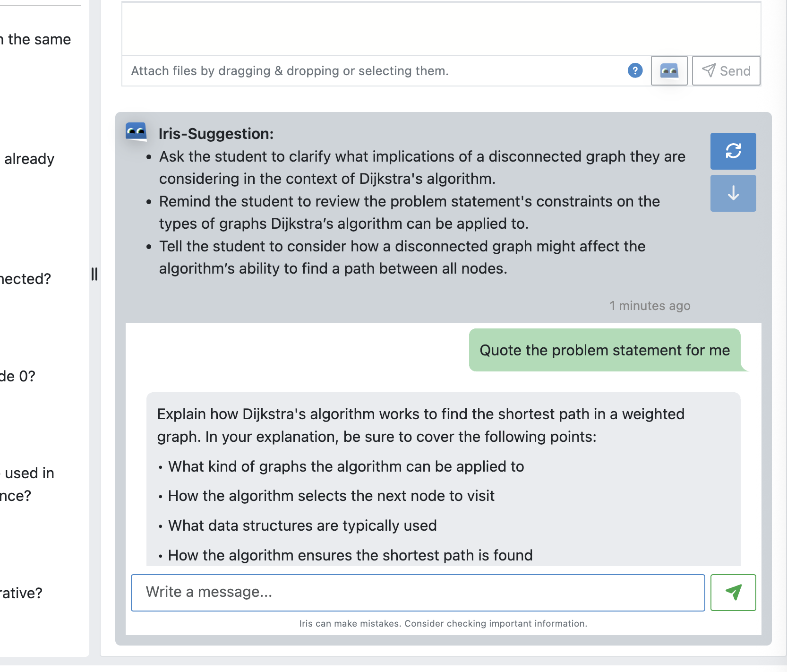This screenshot has height=672, width=787.
Task: Focus the 'Write a message...' input field
Action: [418, 593]
